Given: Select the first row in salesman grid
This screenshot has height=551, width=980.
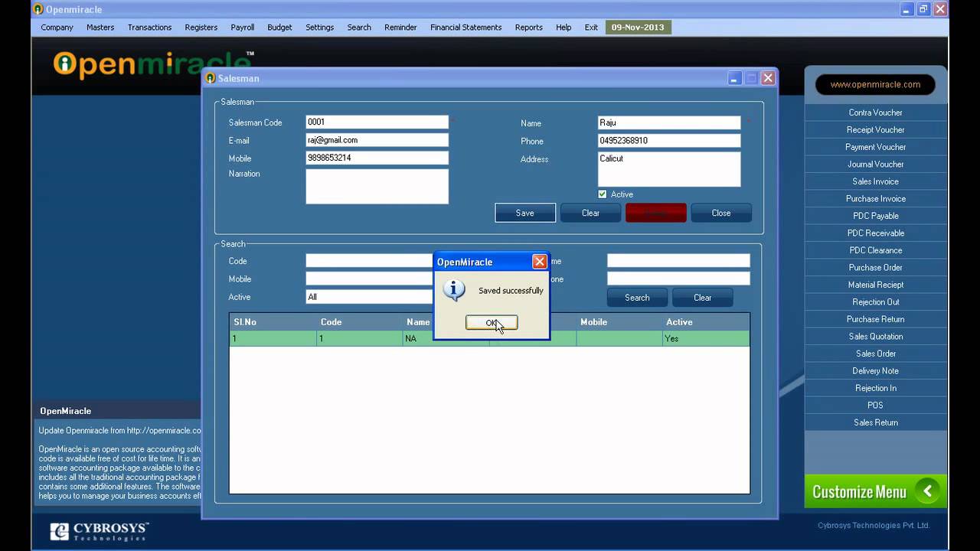Looking at the screenshot, I should 489,338.
